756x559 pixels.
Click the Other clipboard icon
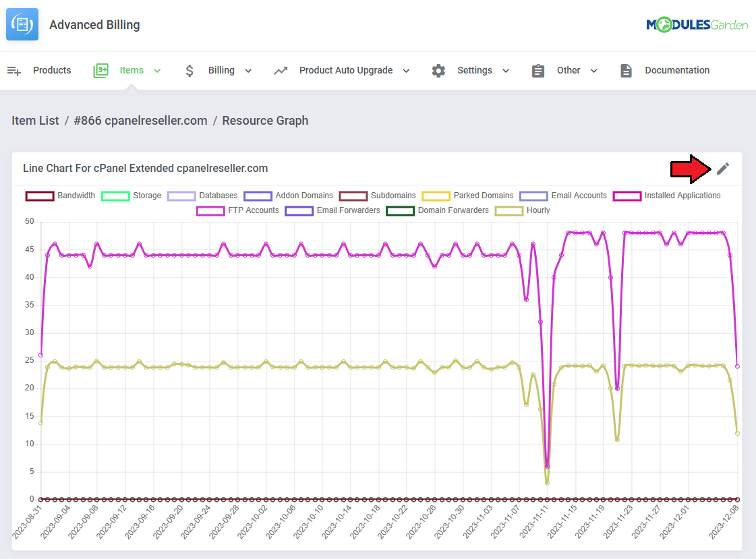click(x=538, y=71)
